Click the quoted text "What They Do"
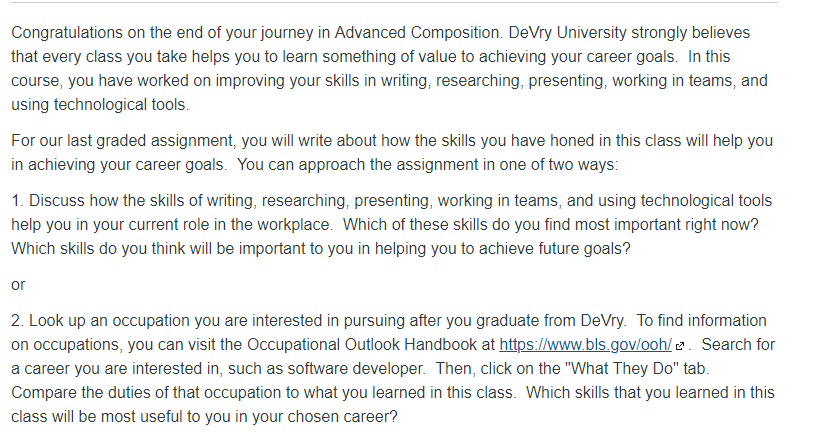The image size is (816, 437). [624, 368]
